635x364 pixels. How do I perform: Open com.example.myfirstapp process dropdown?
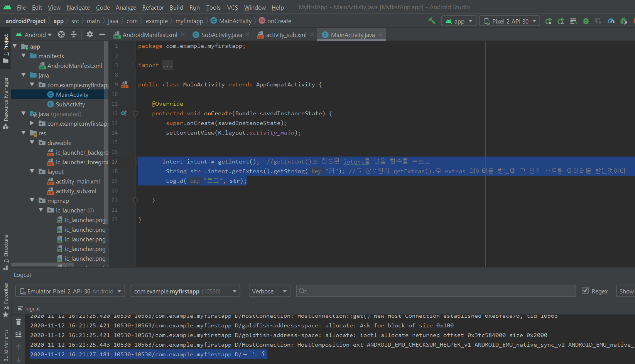[185, 291]
